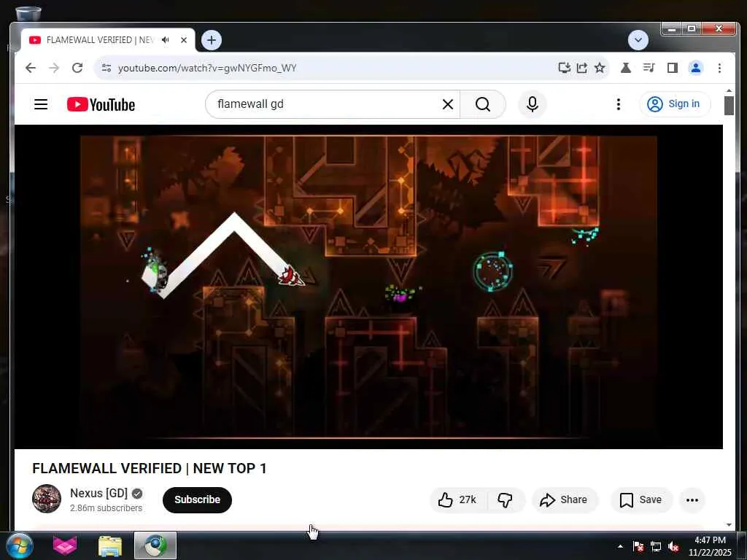Viewport: 747px width, 560px height.
Task: Click the URL address bar
Action: pos(333,68)
